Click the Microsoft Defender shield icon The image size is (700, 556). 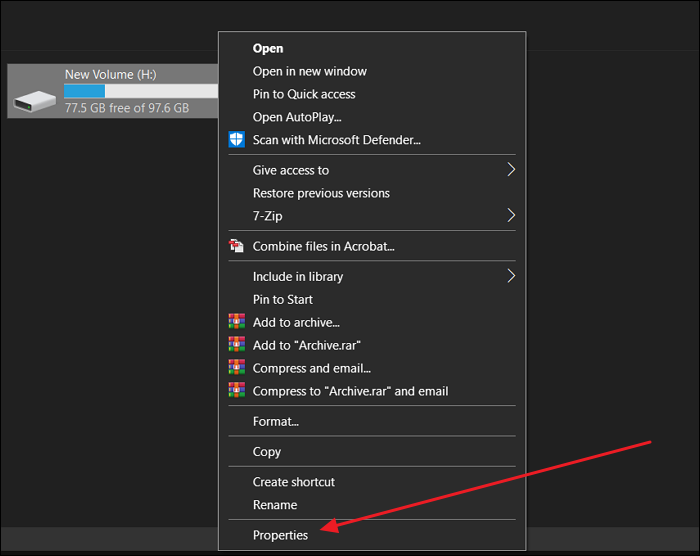[x=236, y=140]
